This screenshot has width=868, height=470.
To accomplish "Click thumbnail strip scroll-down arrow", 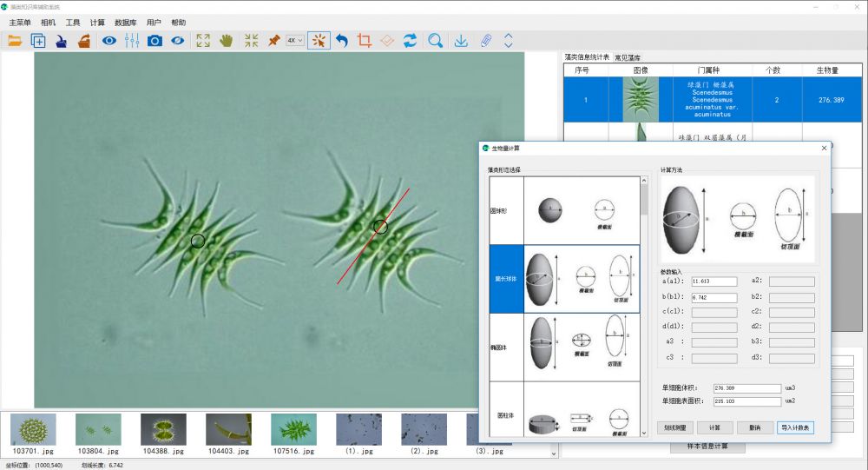I will coord(554,453).
